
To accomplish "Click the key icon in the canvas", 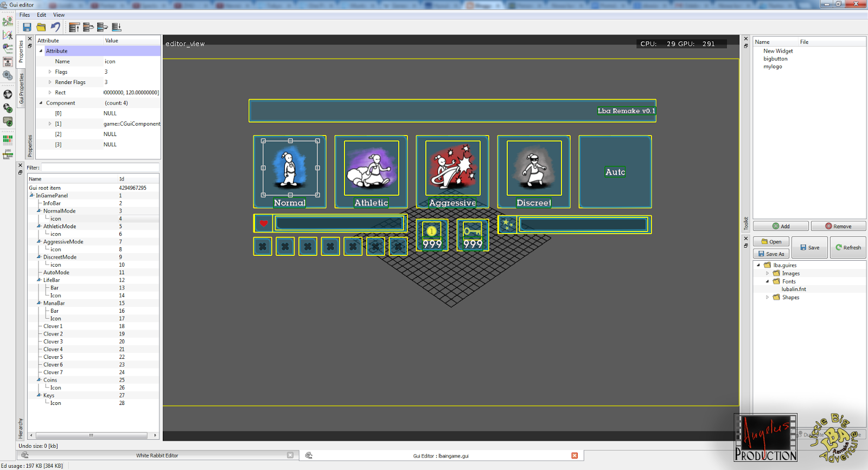I will (x=473, y=231).
